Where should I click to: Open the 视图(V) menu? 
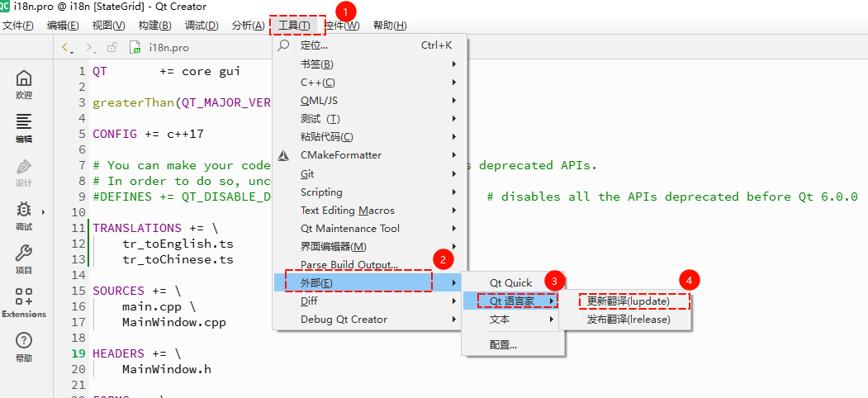[x=108, y=26]
